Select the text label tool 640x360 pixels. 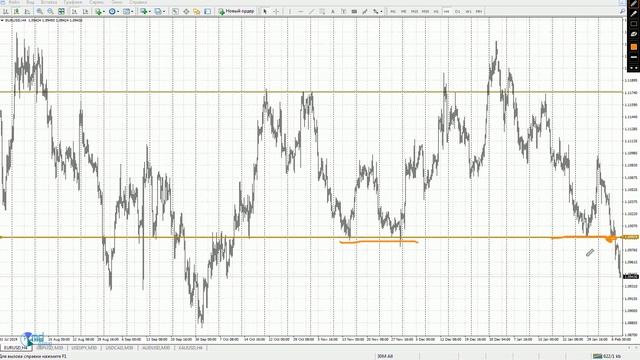[x=343, y=11]
